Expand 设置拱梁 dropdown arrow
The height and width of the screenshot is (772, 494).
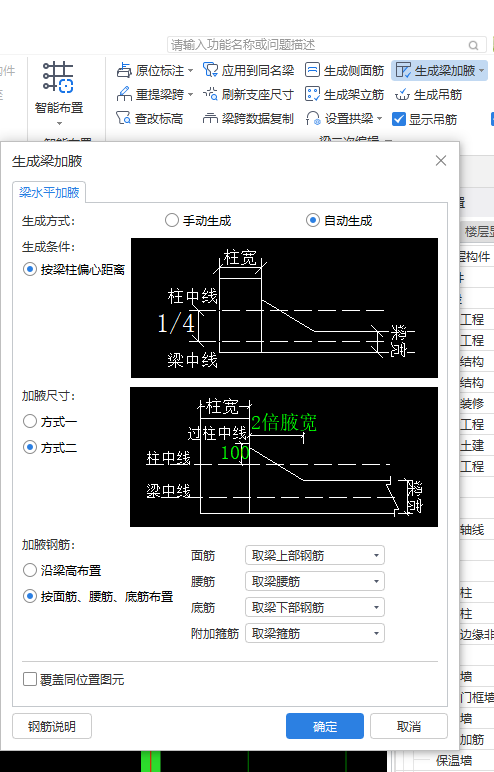[x=379, y=119]
